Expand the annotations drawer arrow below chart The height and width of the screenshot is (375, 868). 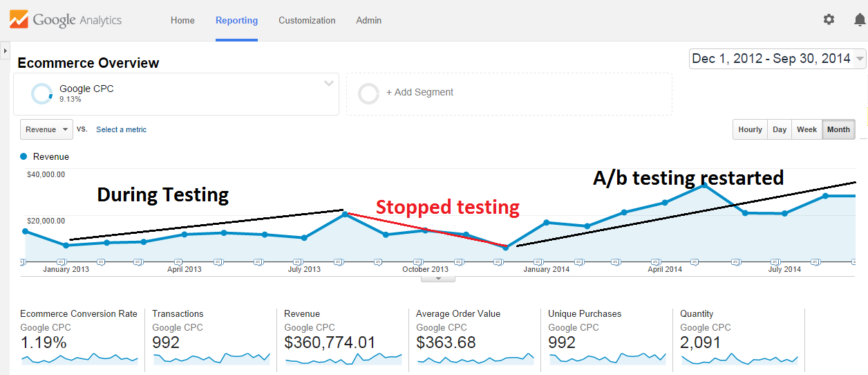[438, 278]
